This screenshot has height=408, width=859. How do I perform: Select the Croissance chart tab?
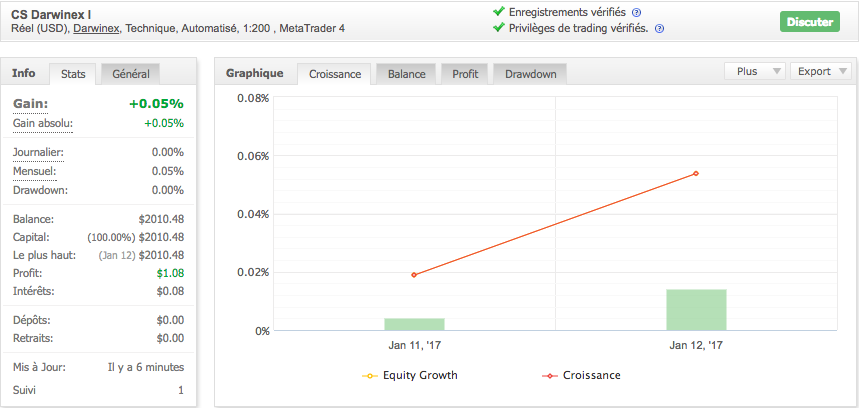335,74
